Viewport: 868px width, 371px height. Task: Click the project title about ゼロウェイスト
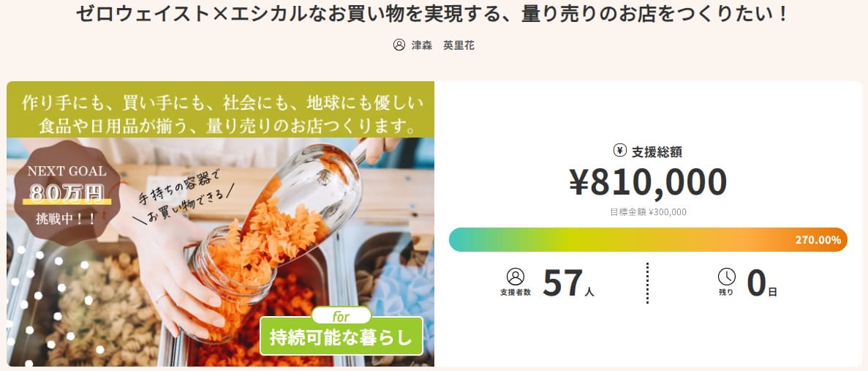pos(434,14)
